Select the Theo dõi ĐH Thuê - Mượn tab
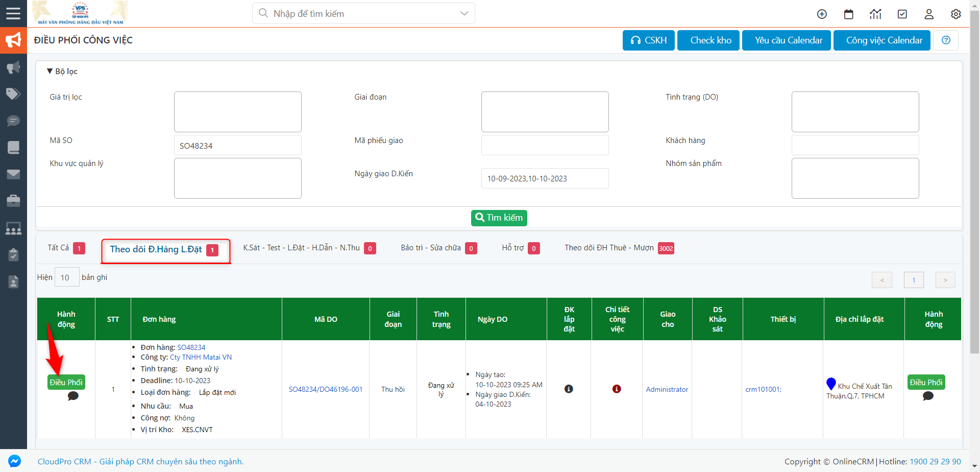This screenshot has width=980, height=472. pyautogui.click(x=619, y=248)
